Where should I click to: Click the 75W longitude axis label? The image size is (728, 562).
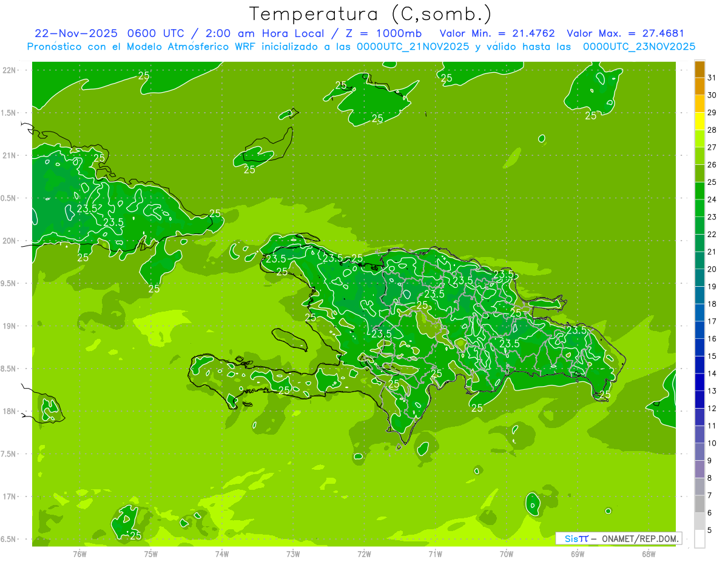tap(151, 554)
